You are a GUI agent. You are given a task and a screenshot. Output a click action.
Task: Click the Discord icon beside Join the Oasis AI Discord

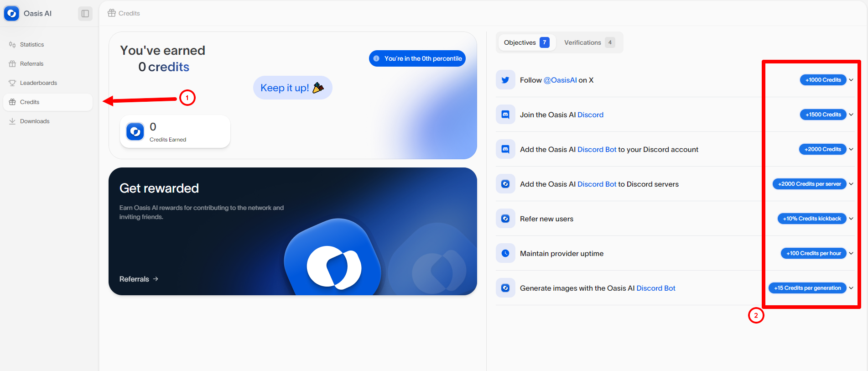pyautogui.click(x=505, y=115)
